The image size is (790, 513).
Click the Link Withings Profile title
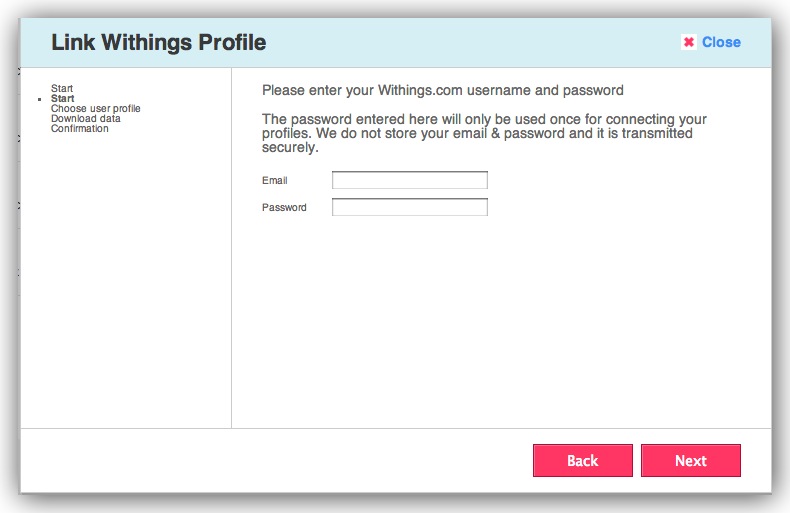point(158,42)
